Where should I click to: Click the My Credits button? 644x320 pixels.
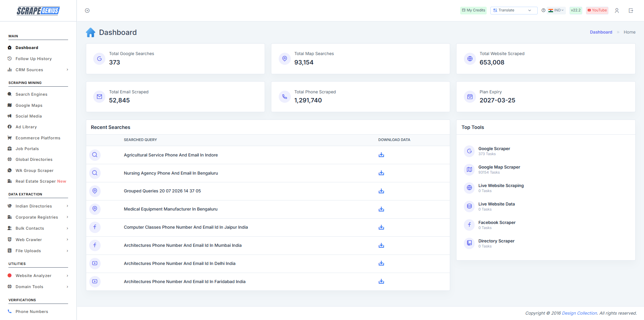(x=473, y=10)
